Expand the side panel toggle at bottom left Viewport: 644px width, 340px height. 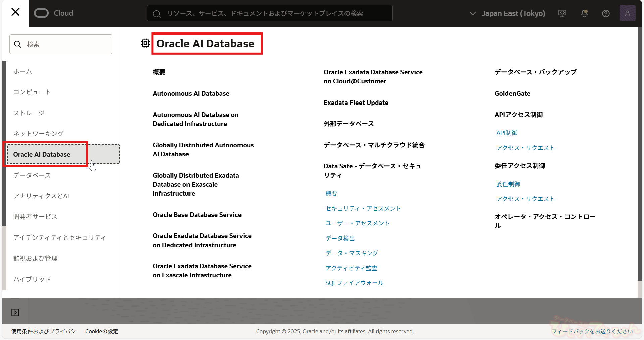(x=15, y=312)
